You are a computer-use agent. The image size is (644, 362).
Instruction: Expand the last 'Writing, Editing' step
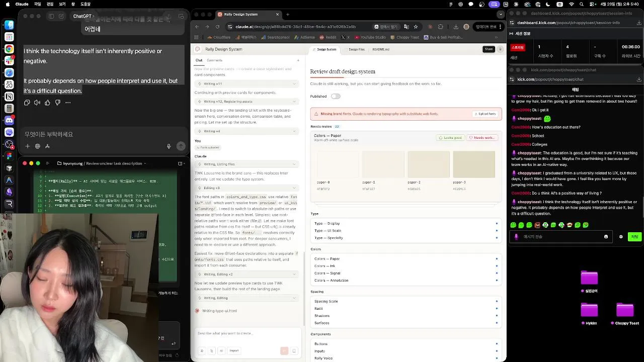pos(247,298)
